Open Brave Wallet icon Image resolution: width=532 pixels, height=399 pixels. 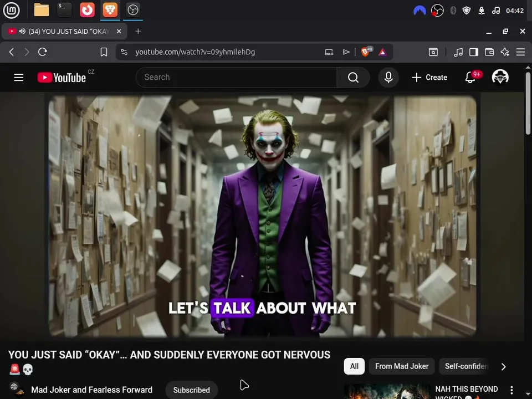(489, 52)
